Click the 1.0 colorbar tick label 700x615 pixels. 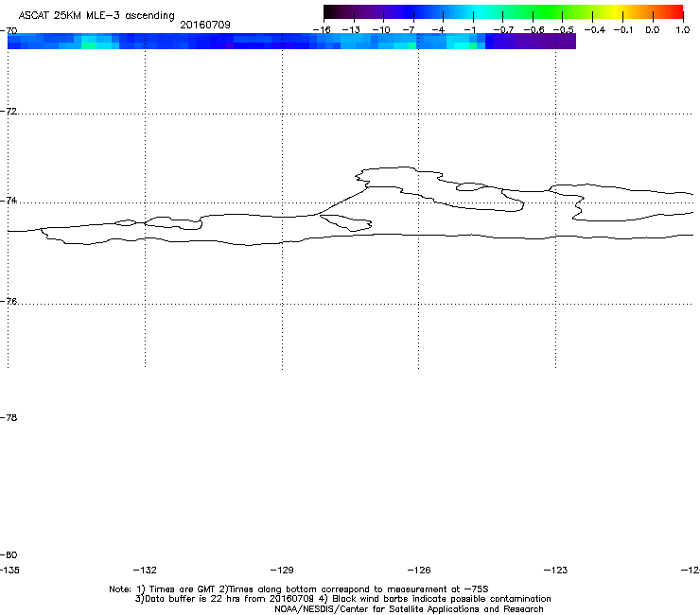tap(683, 30)
